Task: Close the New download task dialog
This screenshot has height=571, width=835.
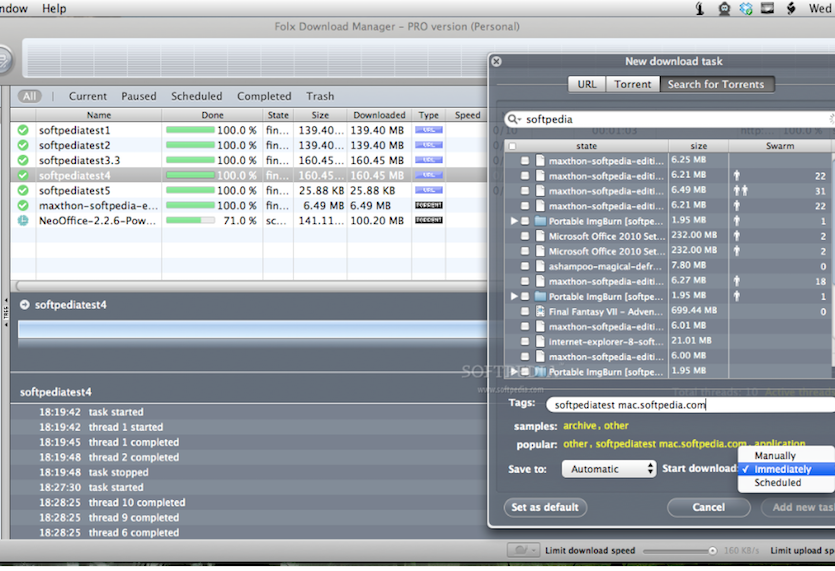Action: click(496, 61)
